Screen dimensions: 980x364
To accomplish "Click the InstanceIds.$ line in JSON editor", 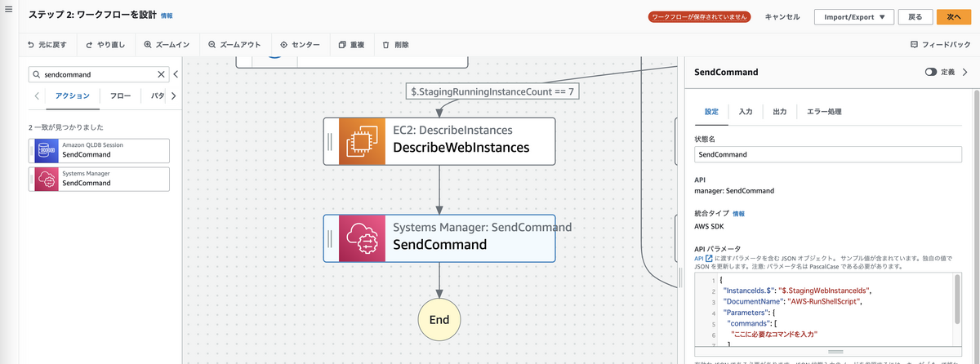I will point(797,290).
